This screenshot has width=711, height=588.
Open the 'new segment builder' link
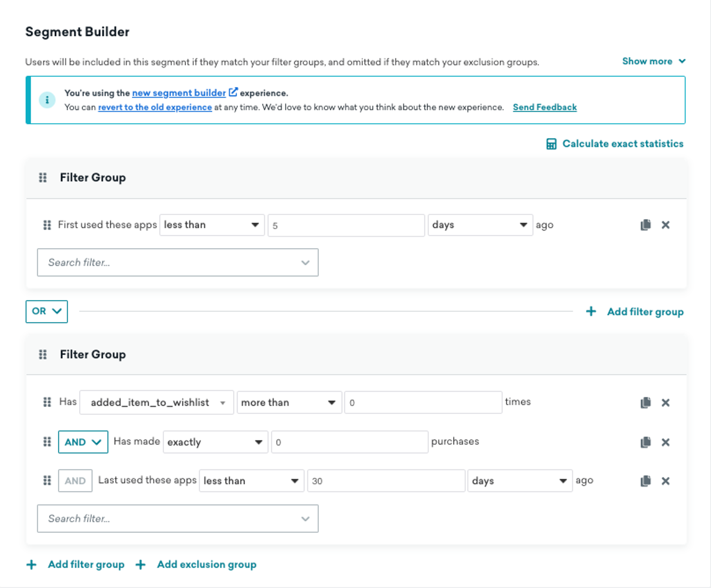point(179,93)
